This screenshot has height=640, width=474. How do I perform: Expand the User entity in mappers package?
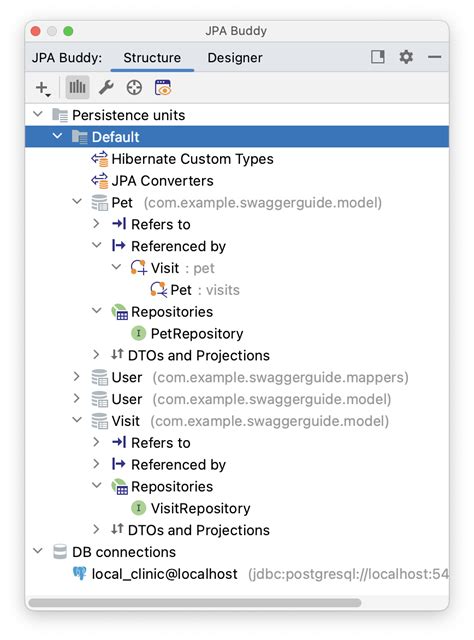tap(76, 376)
